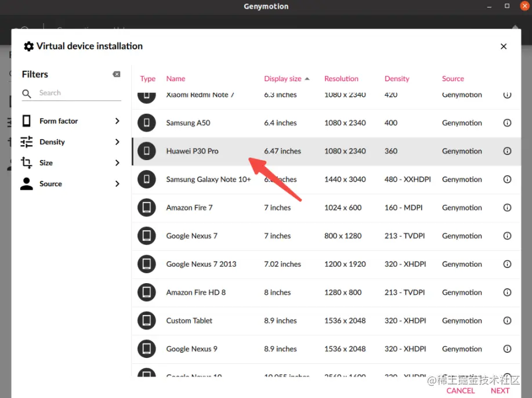Select the Huawei P30 Pro name
This screenshot has height=398, width=532.
point(192,151)
